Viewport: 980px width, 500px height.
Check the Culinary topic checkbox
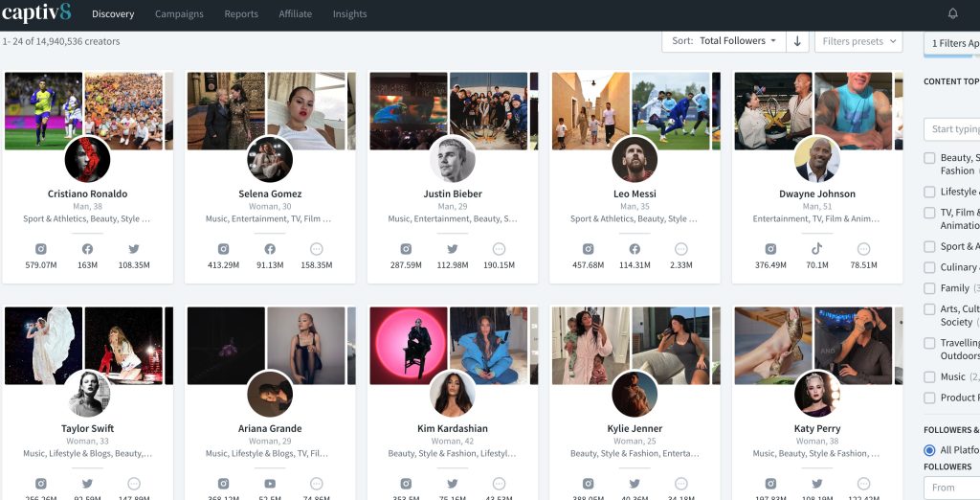coord(929,267)
